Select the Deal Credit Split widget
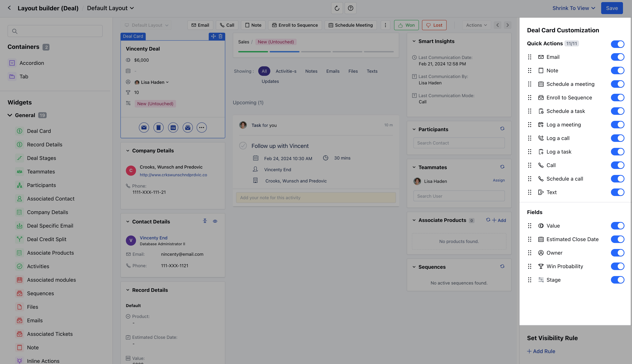 pos(46,239)
